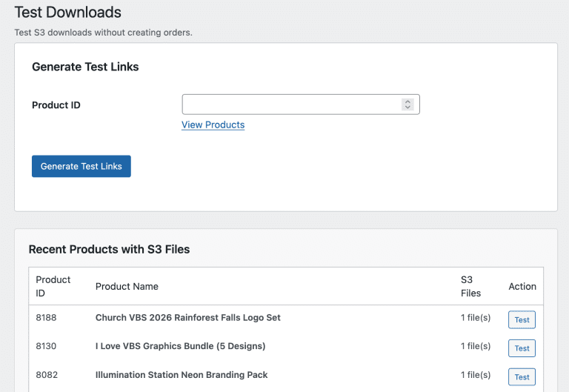569x392 pixels.
Task: Run Test for Illumination Station Neon Branding Pack
Action: (522, 377)
